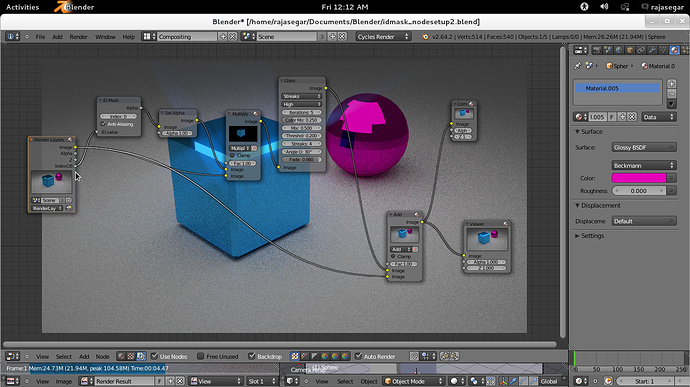Open the Render properties tab icon
The width and height of the screenshot is (690, 387).
[x=597, y=50]
